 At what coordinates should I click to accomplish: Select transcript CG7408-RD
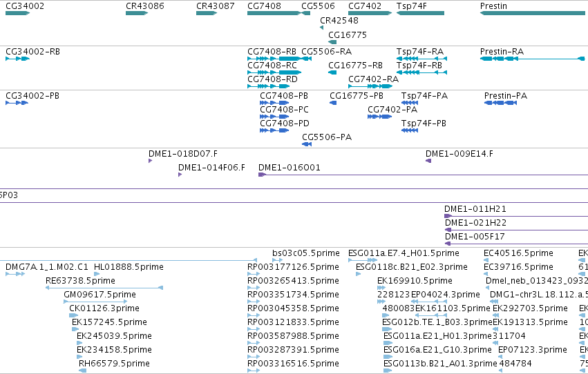click(269, 86)
